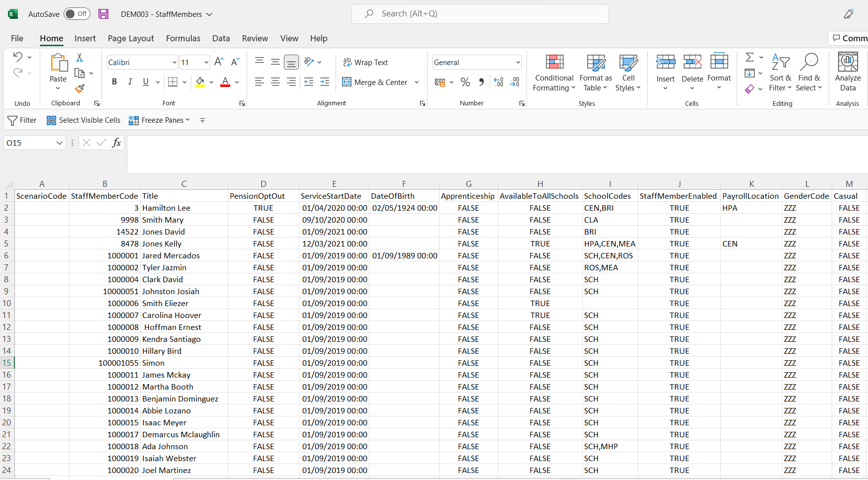Increase font size with the larger A icon

[219, 62]
